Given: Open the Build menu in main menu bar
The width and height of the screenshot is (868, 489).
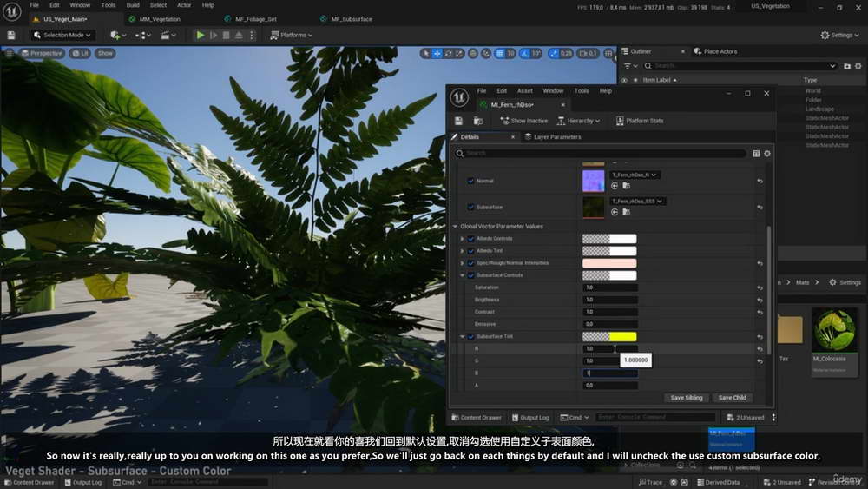Looking at the screenshot, I should click(x=133, y=5).
